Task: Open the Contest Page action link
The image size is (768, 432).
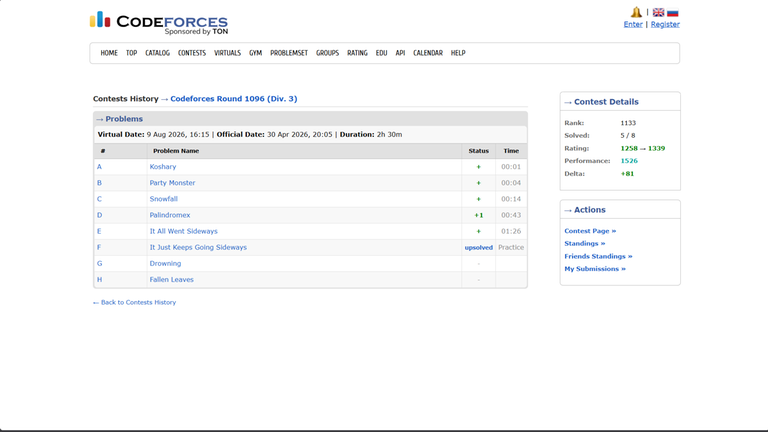Action: tap(590, 231)
